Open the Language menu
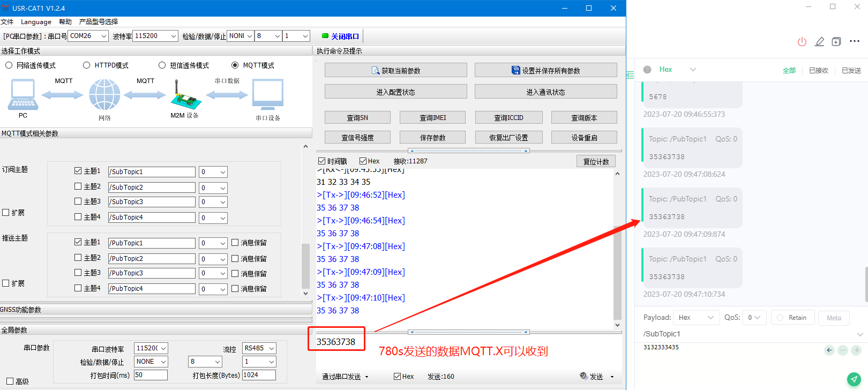868x390 pixels. 36,22
